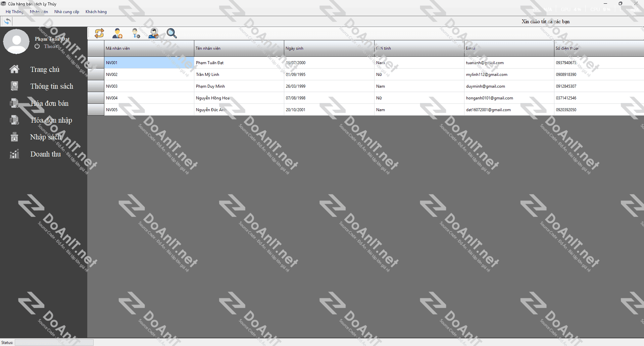Click name cell Nguyễn Hồng Hoa
Screen dimensions: 644x346
click(239, 98)
